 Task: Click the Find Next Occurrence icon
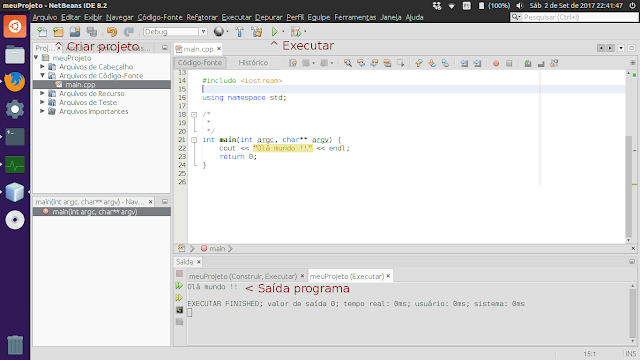[374, 63]
